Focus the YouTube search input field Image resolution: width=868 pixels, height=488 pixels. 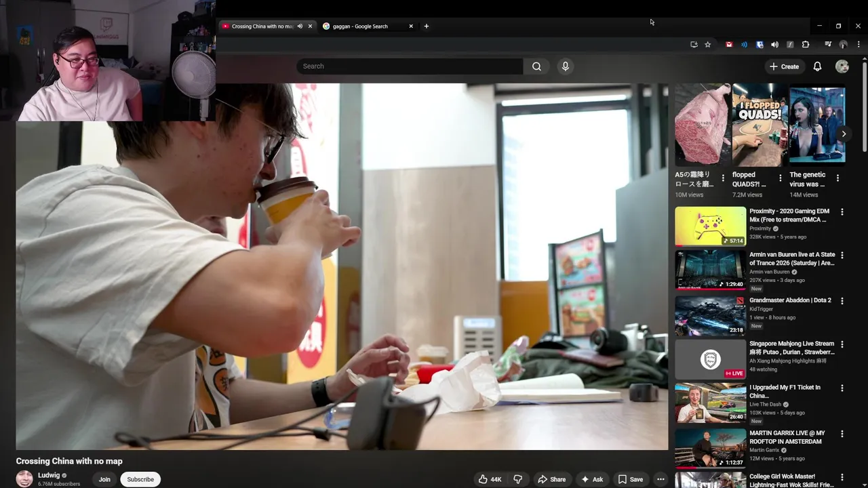coord(410,66)
